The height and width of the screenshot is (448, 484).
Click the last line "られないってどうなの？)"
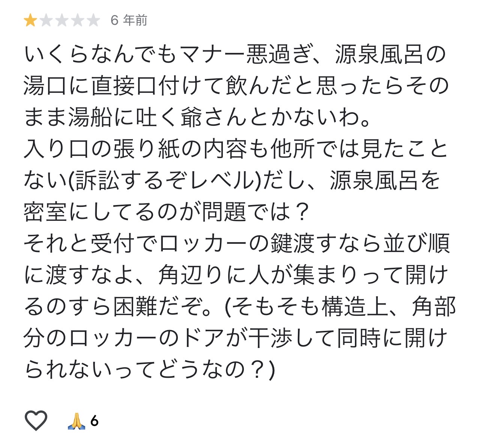coord(150,370)
